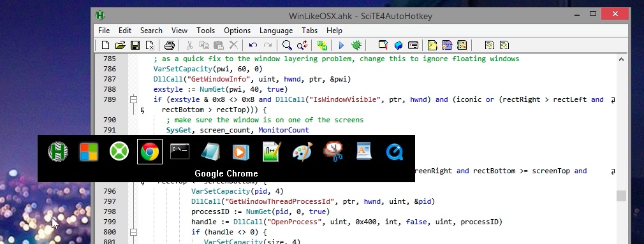The width and height of the screenshot is (644, 244).
Task: Open the Tabs menu
Action: 310,31
